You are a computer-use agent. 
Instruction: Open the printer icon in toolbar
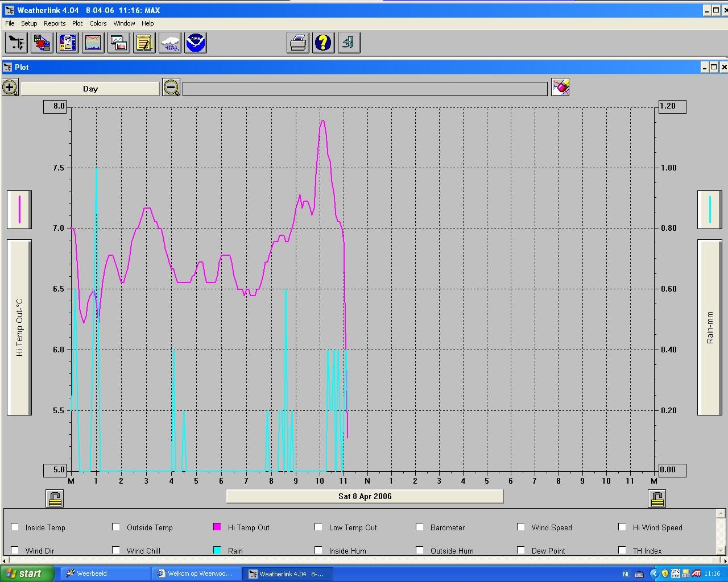[298, 43]
